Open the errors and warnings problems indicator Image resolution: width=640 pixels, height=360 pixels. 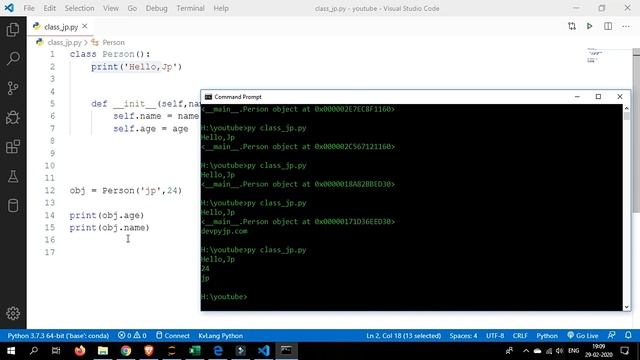(132, 336)
